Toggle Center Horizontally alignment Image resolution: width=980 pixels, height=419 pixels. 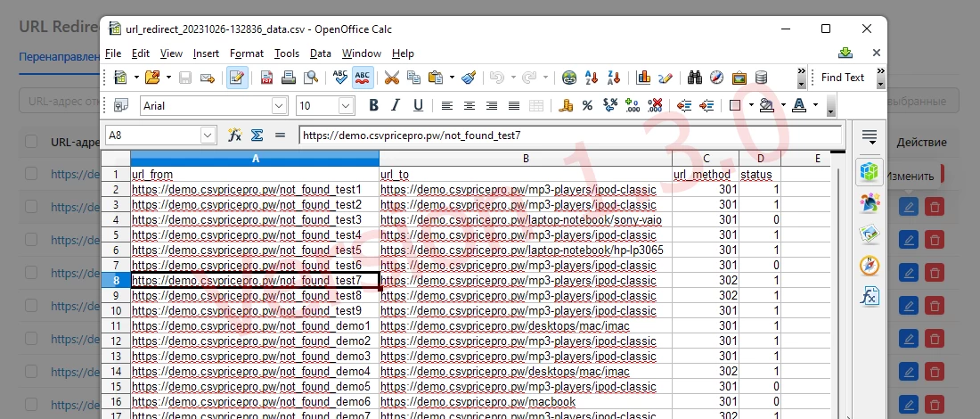click(470, 106)
